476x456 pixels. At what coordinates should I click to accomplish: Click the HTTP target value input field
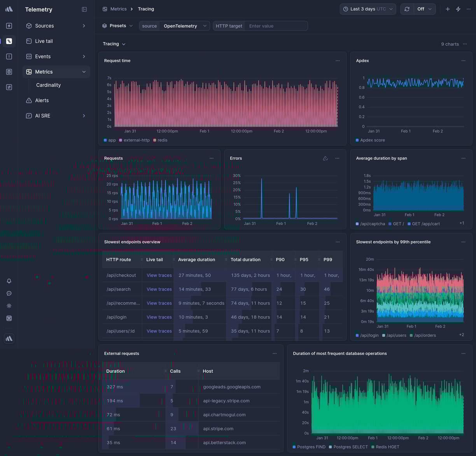(276, 26)
